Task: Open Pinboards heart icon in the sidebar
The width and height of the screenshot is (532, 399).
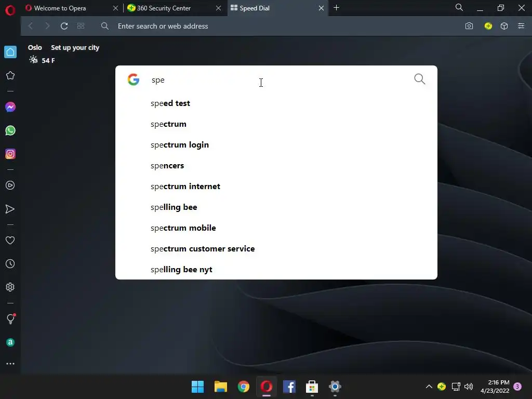Action: pyautogui.click(x=10, y=240)
